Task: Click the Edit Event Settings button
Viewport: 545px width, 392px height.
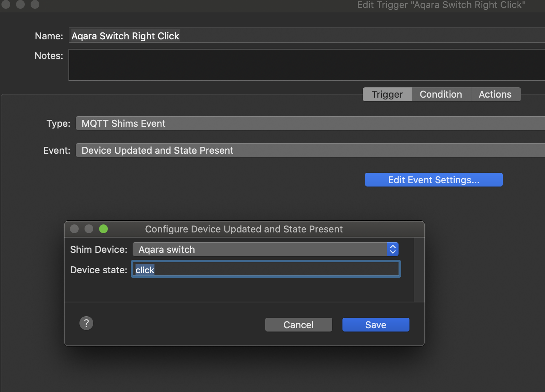Action: (434, 180)
